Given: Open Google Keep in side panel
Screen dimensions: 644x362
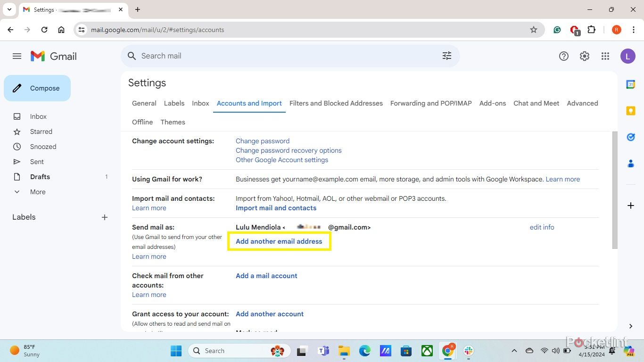Looking at the screenshot, I should pyautogui.click(x=630, y=111).
